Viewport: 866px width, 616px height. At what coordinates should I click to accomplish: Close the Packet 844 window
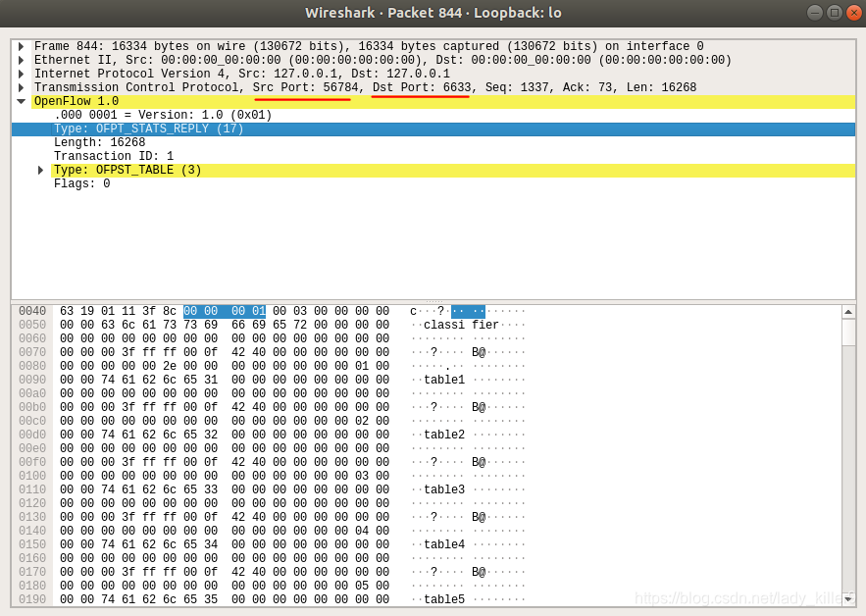[x=854, y=12]
